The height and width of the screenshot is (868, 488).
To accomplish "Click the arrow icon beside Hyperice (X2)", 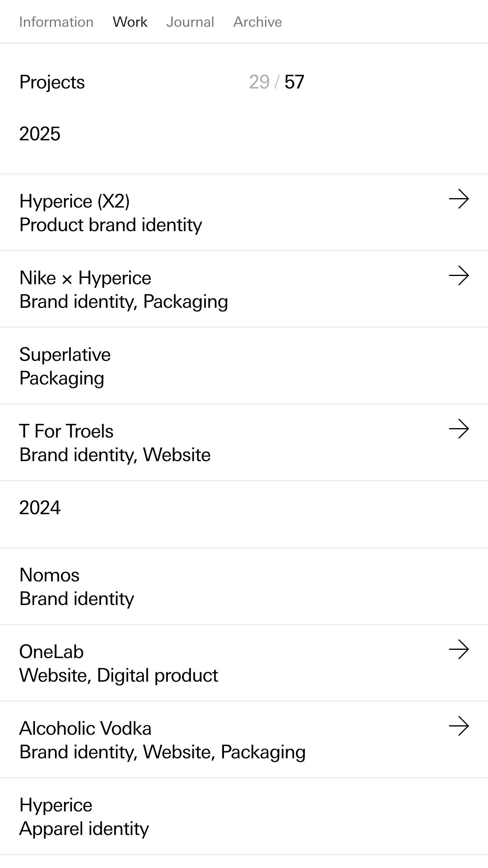I will pyautogui.click(x=459, y=199).
